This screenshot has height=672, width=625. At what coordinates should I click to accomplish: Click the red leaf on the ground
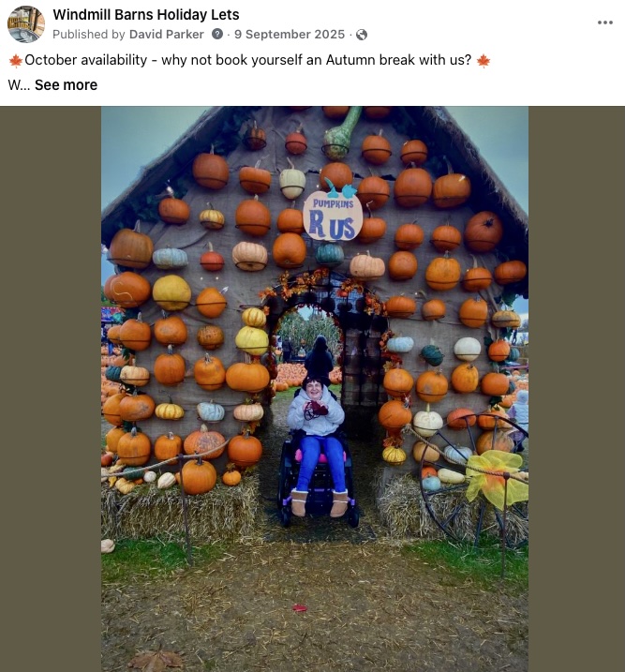tap(300, 607)
